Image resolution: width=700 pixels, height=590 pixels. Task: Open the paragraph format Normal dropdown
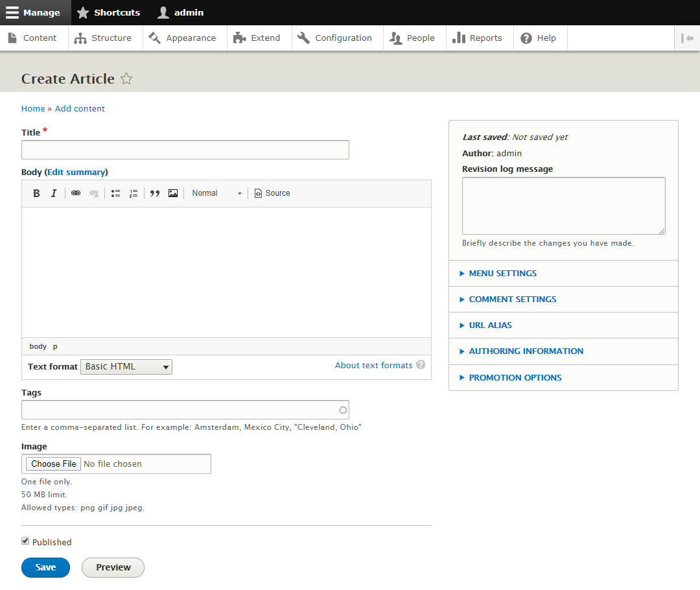(x=216, y=193)
